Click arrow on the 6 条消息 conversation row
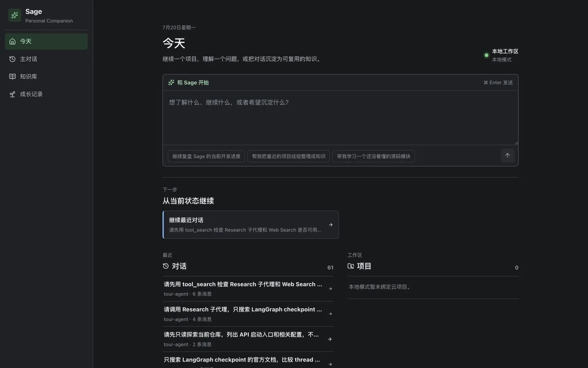 330,289
